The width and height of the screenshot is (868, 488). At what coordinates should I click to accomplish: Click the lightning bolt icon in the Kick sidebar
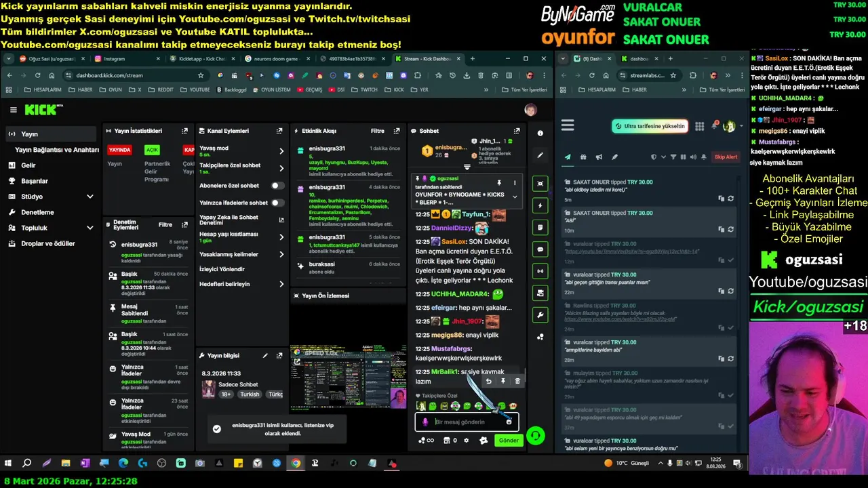pyautogui.click(x=540, y=205)
